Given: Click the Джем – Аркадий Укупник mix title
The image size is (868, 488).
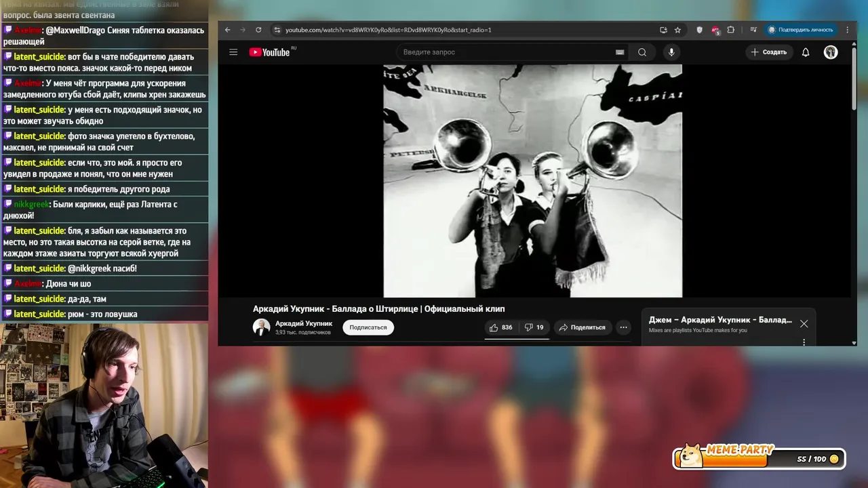Looking at the screenshot, I should point(720,320).
